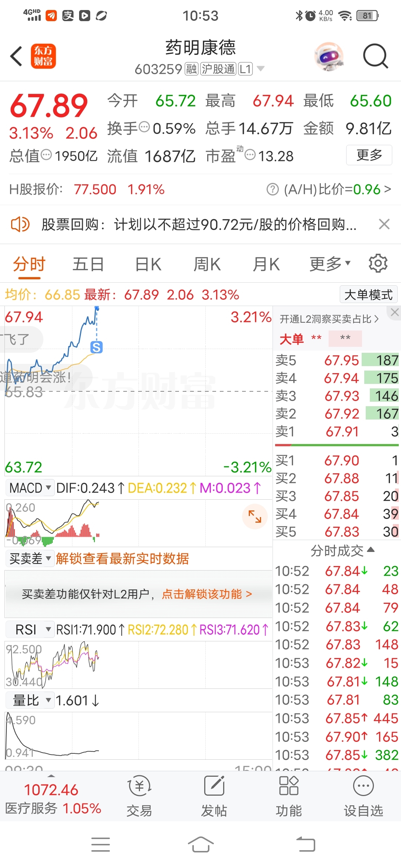Close the L2 promotion panel
Screen dimensions: 401x868
(394, 313)
